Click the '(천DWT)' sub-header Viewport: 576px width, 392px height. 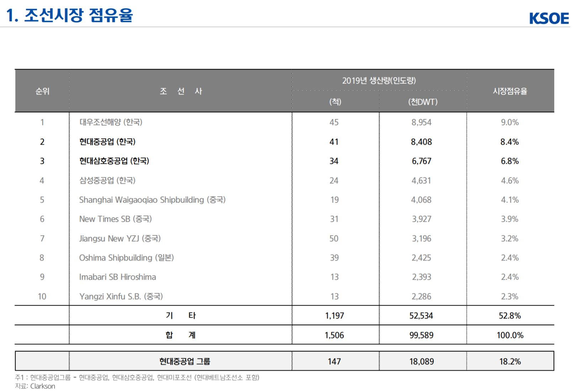point(423,102)
